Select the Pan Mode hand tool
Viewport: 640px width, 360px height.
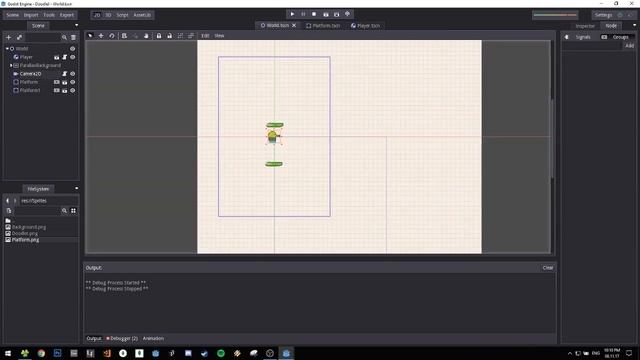[x=146, y=36]
